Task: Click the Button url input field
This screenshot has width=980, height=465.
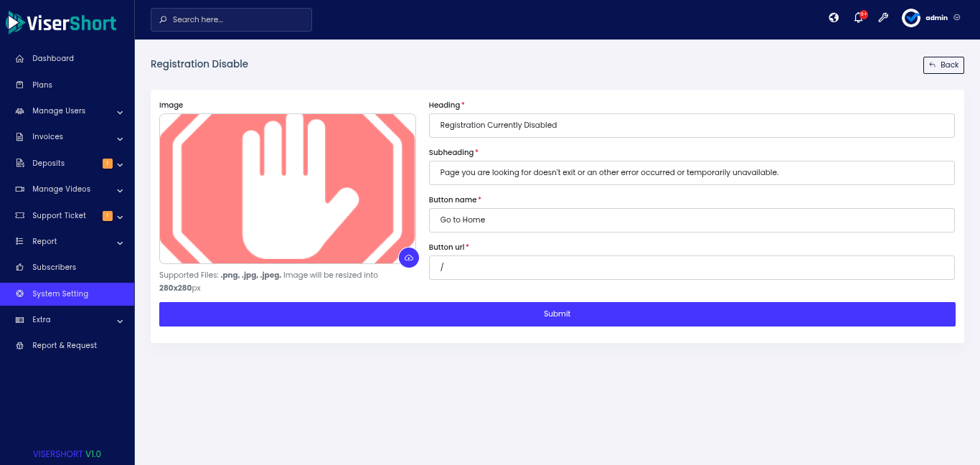Action: (692, 268)
